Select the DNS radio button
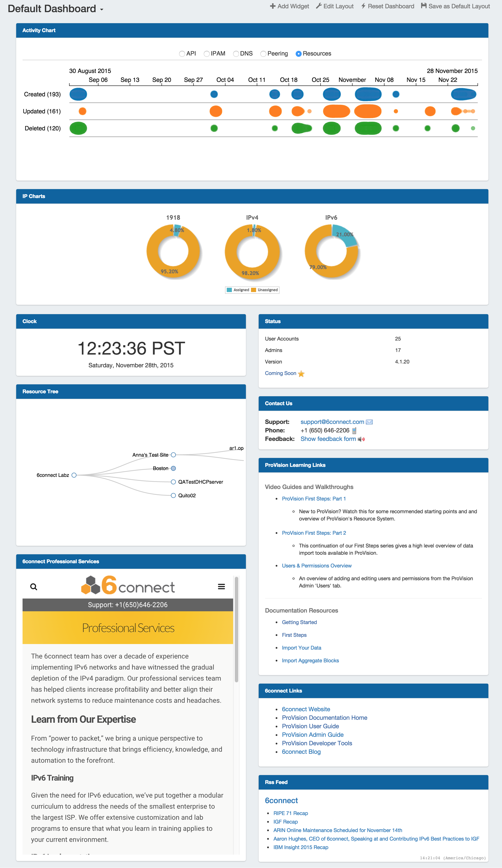 (236, 54)
